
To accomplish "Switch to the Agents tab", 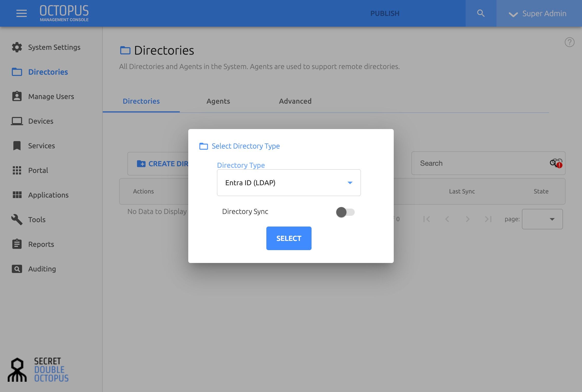I will pyautogui.click(x=218, y=101).
